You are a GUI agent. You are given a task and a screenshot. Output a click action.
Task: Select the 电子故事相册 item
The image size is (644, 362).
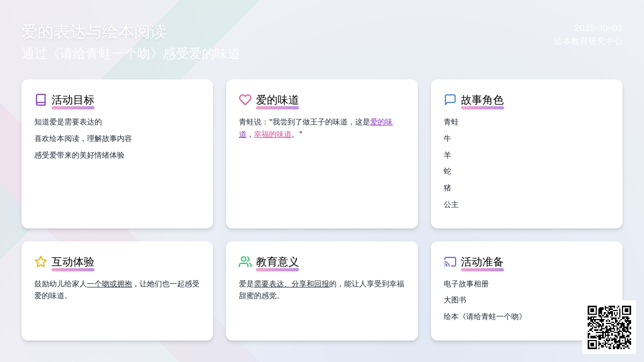[x=466, y=284]
